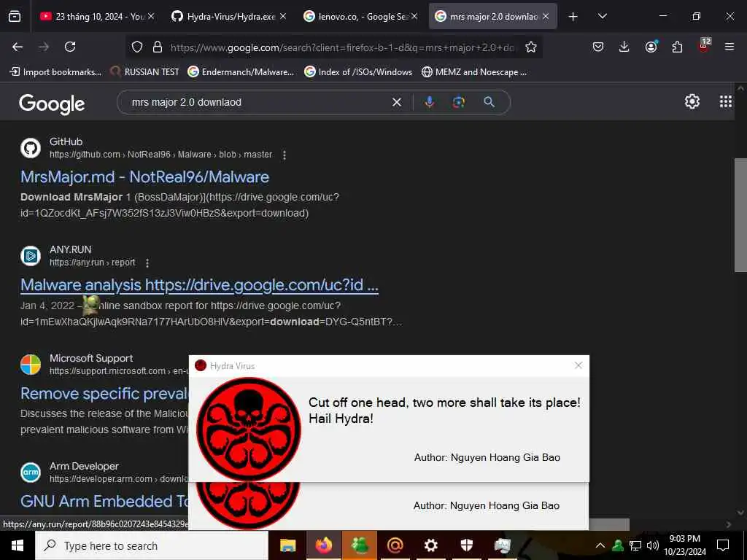Image resolution: width=747 pixels, height=560 pixels.
Task: Open uBlock extension icon with badge 12
Action: (x=704, y=46)
